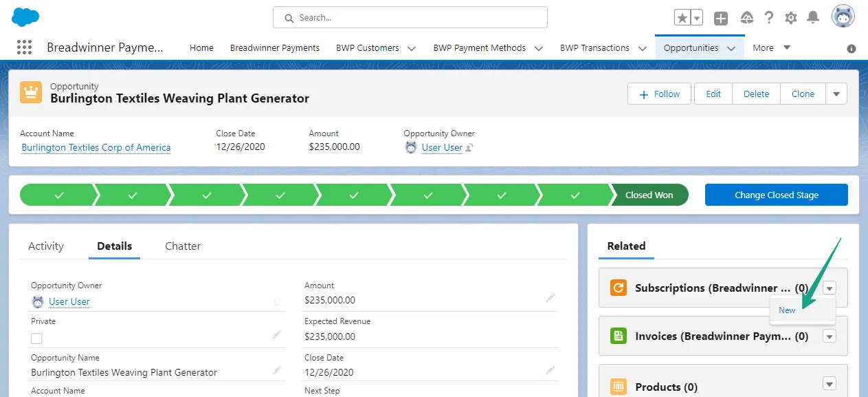Image resolution: width=868 pixels, height=397 pixels.
Task: Expand the BWP Transactions tab dropdown
Action: [642, 48]
